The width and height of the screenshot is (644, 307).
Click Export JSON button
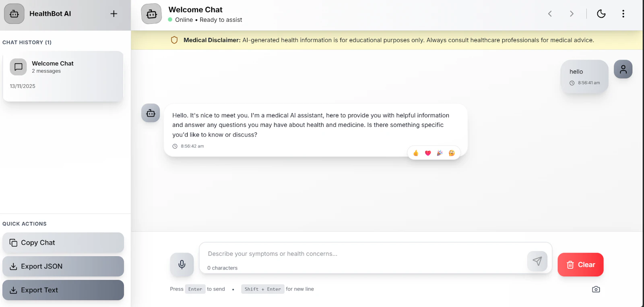63,266
